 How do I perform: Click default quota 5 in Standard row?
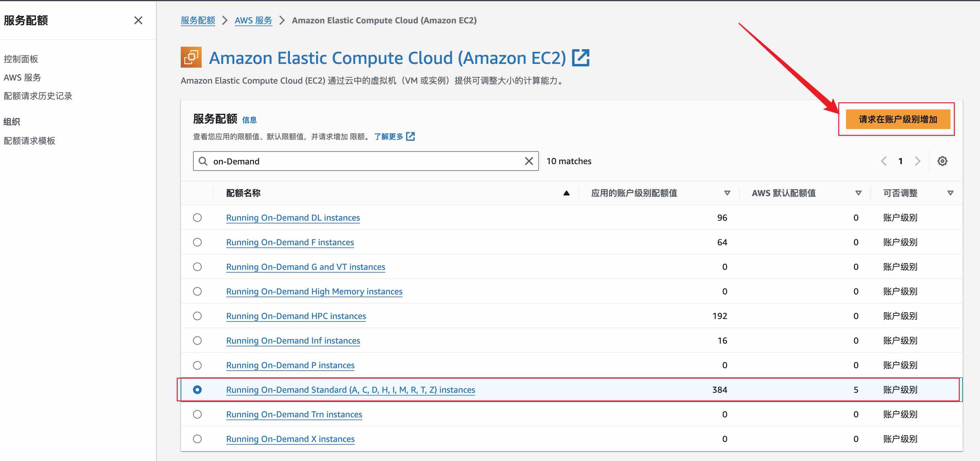pyautogui.click(x=856, y=390)
